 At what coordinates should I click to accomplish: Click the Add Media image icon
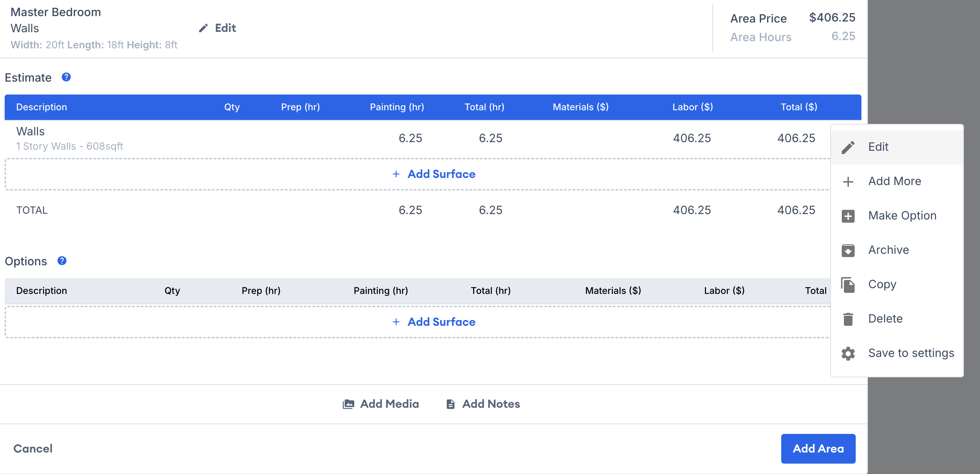tap(348, 404)
